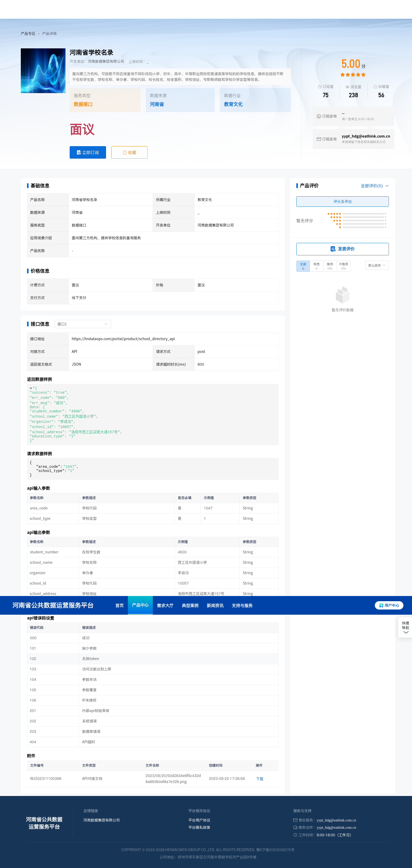Click the 浏览量 eye icon
The width and height of the screenshot is (412, 868).
pos(347,87)
